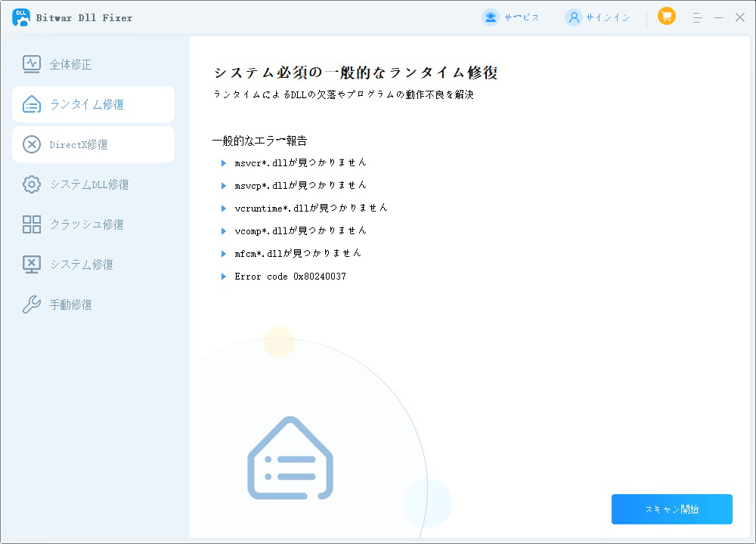The image size is (756, 544).
Task: Close the Bitwar Dll Fixer window
Action: coord(739,17)
